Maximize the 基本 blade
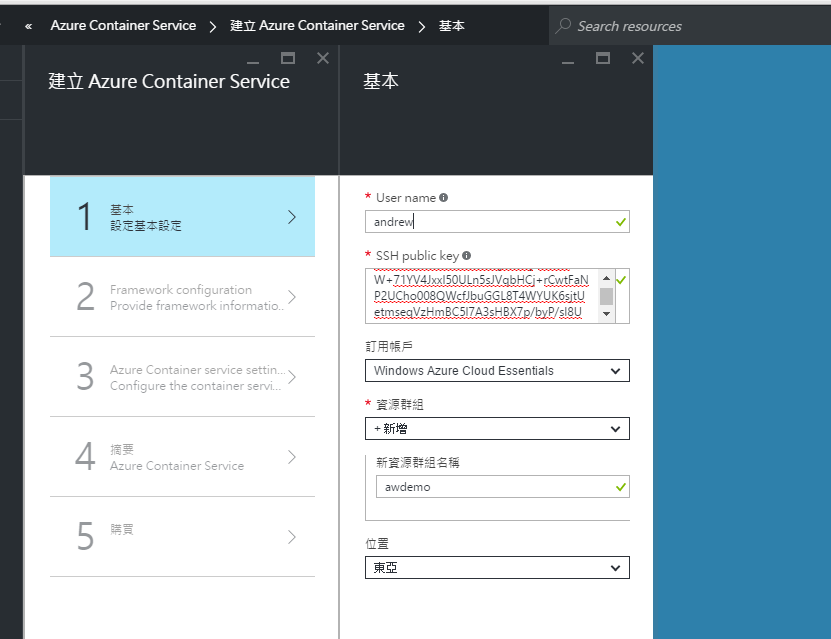Screen dimensions: 831x639 point(602,60)
